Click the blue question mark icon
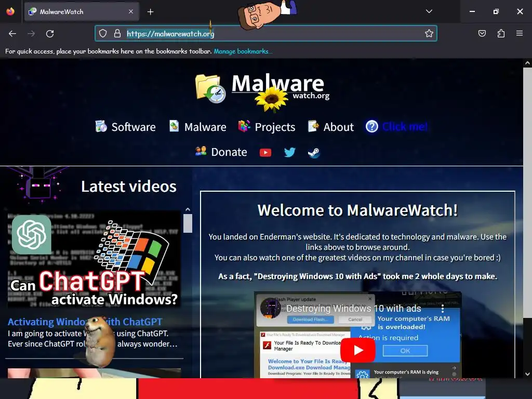This screenshot has height=399, width=532. point(372,127)
